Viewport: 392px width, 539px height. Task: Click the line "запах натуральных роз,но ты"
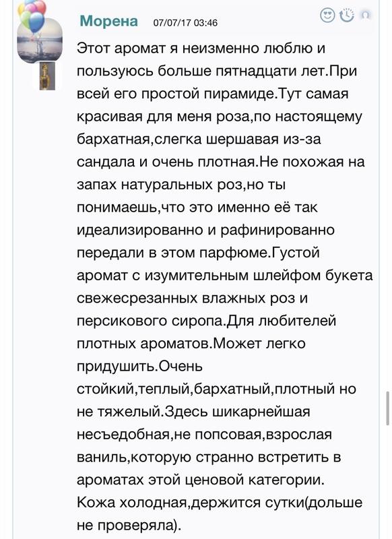coord(181,185)
